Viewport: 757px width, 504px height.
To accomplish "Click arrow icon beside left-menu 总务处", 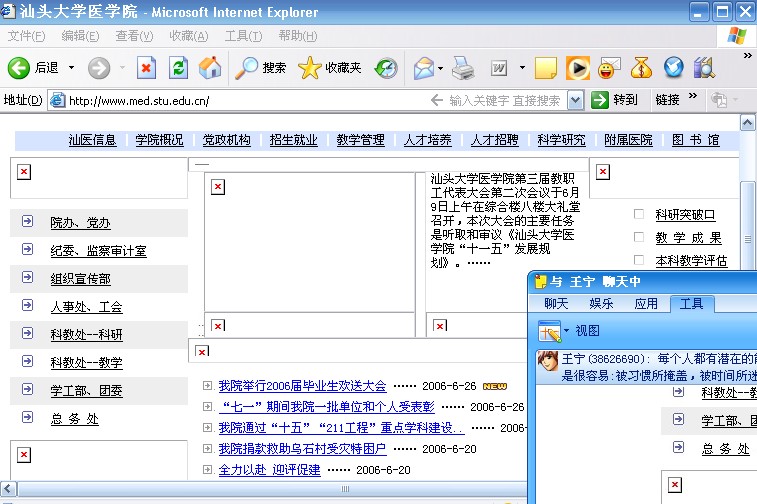I will [28, 417].
